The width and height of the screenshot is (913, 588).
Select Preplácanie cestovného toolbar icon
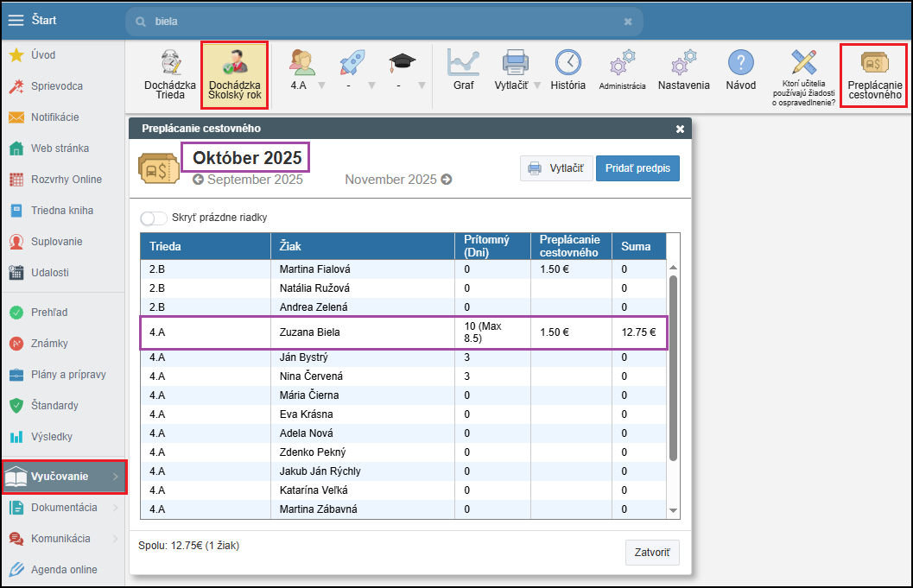874,73
